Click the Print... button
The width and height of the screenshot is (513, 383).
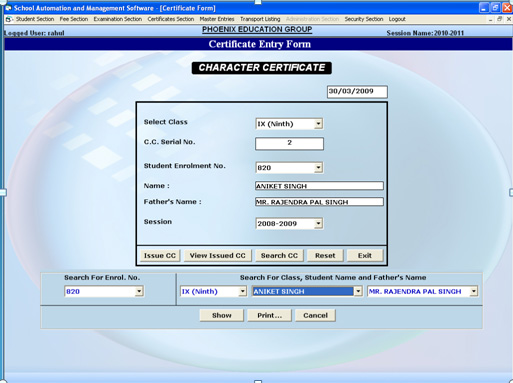[269, 315]
